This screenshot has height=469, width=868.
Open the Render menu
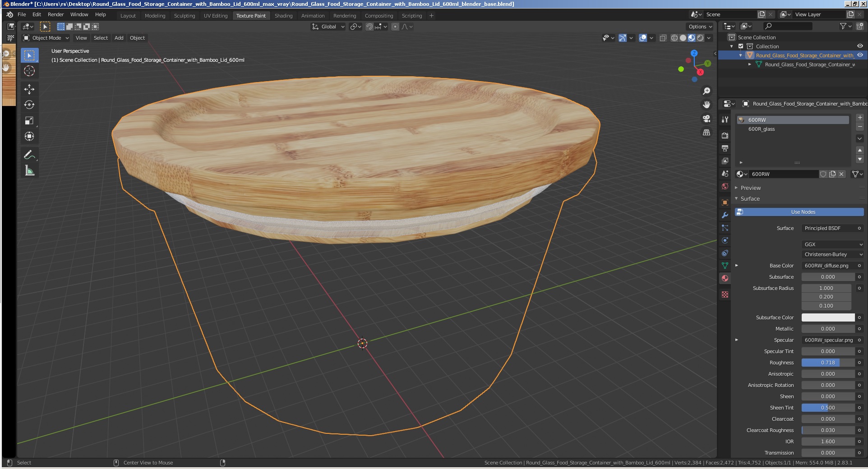pos(56,14)
